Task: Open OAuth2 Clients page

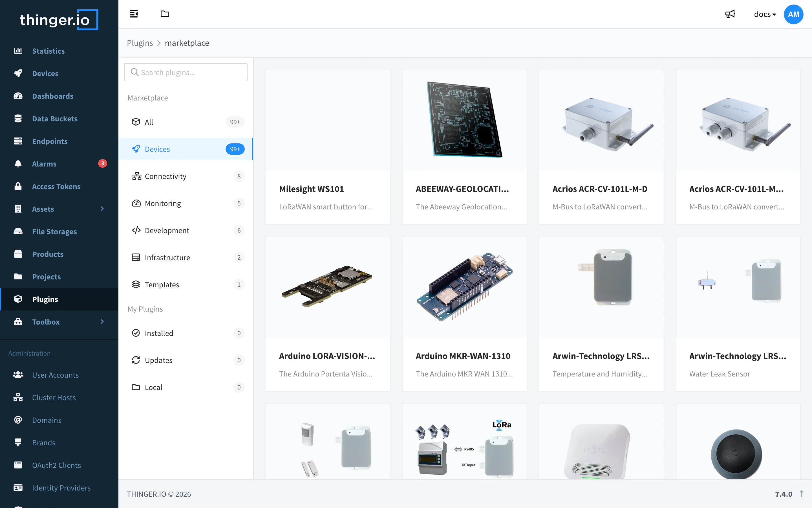Action: [59, 465]
